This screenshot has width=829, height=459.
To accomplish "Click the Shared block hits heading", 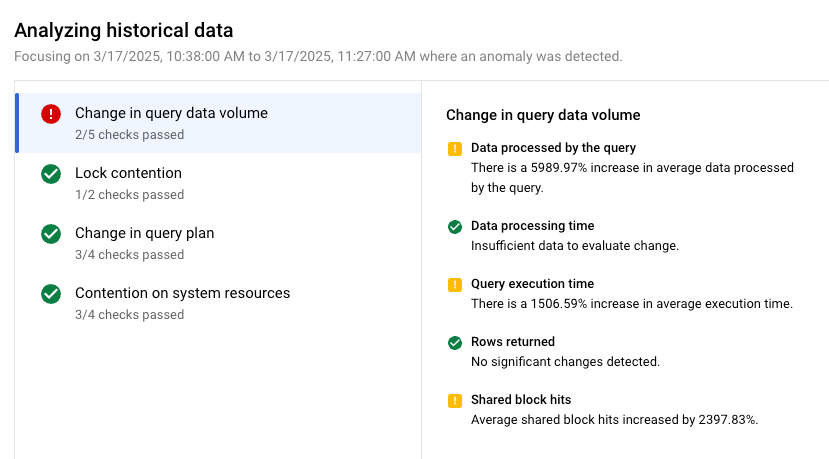I will pyautogui.click(x=521, y=400).
